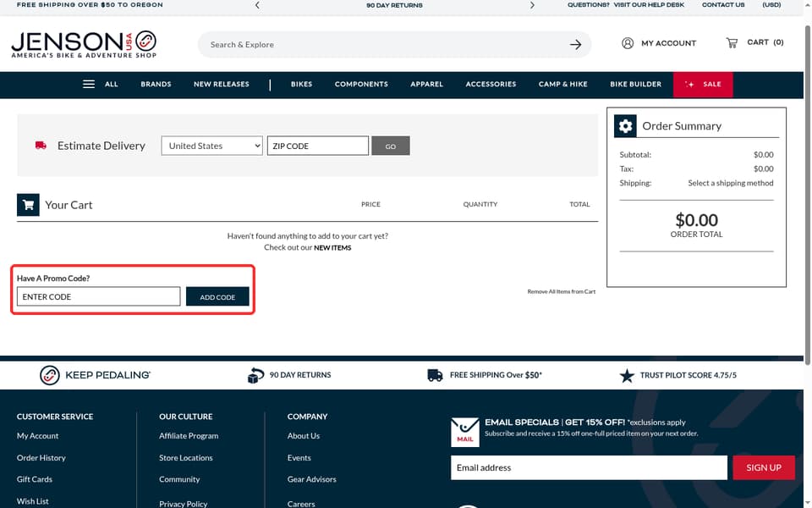
Task: Submit search with the arrow icon
Action: tap(575, 45)
